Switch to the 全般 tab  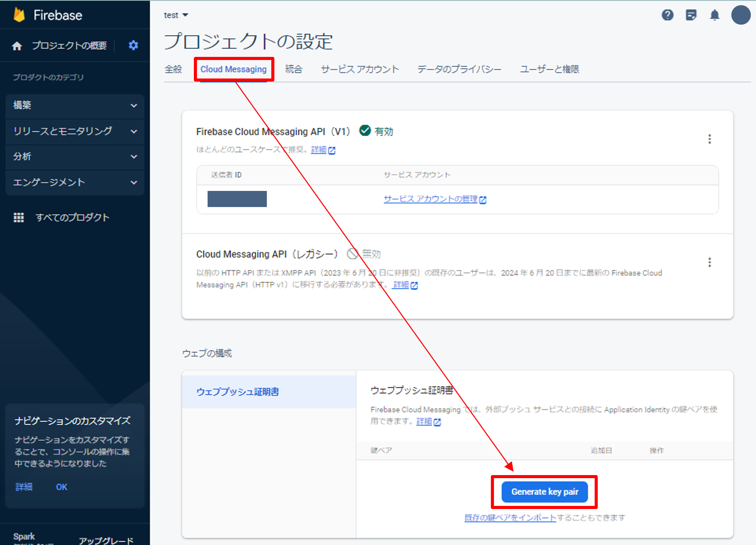173,69
